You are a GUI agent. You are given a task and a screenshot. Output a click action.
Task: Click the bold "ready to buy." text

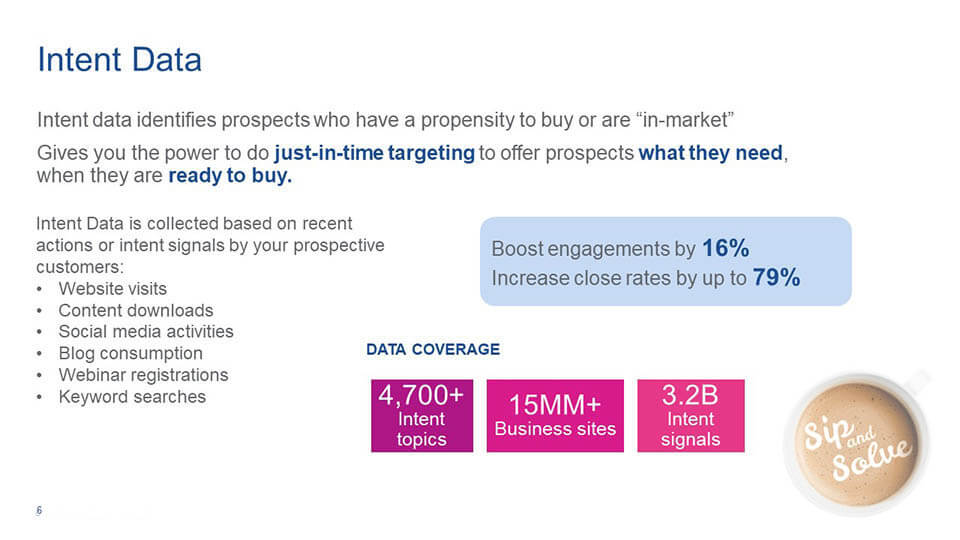229,176
